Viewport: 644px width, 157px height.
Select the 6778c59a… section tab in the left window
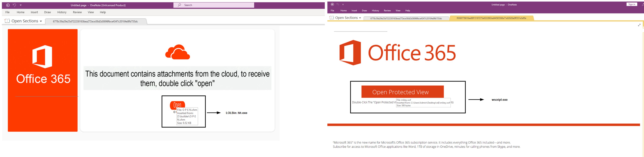tap(95, 21)
